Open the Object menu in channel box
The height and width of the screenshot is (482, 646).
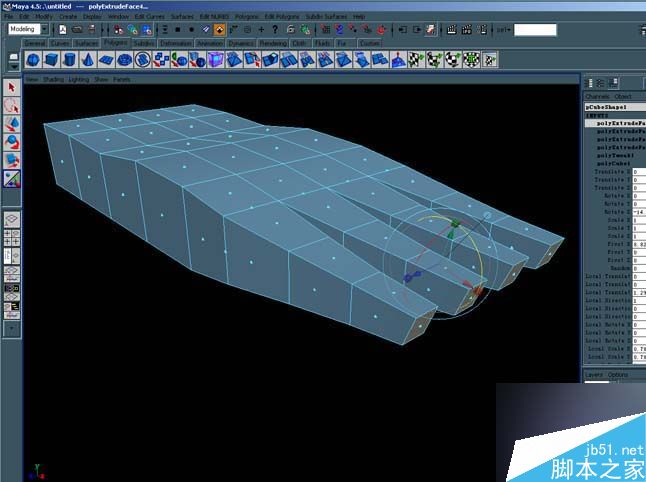pyautogui.click(x=623, y=96)
